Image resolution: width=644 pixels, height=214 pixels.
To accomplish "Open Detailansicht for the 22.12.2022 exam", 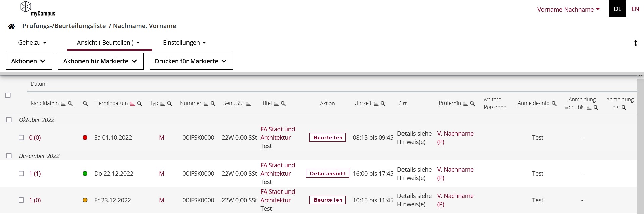I will [x=327, y=173].
